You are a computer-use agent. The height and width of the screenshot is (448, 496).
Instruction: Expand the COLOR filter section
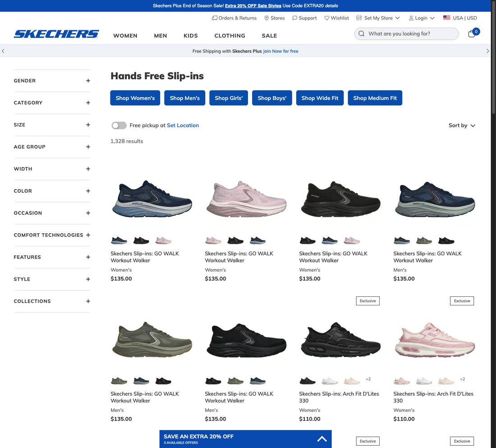(52, 191)
